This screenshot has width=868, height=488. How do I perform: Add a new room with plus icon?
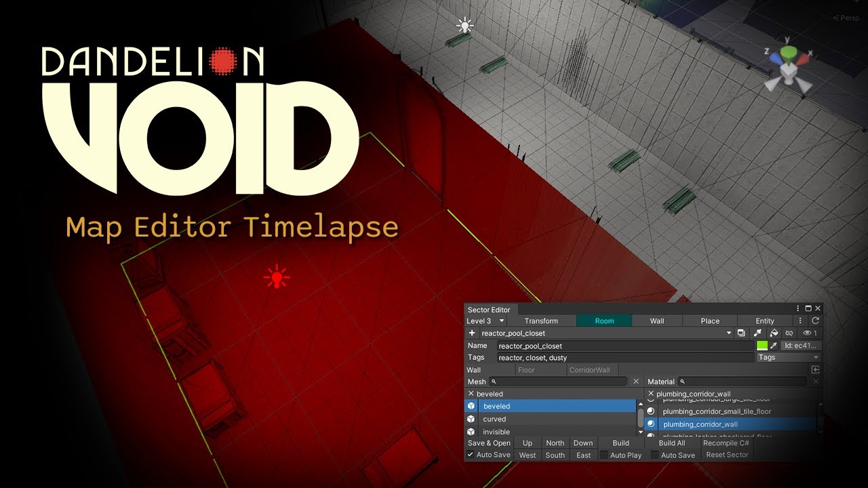(x=472, y=333)
